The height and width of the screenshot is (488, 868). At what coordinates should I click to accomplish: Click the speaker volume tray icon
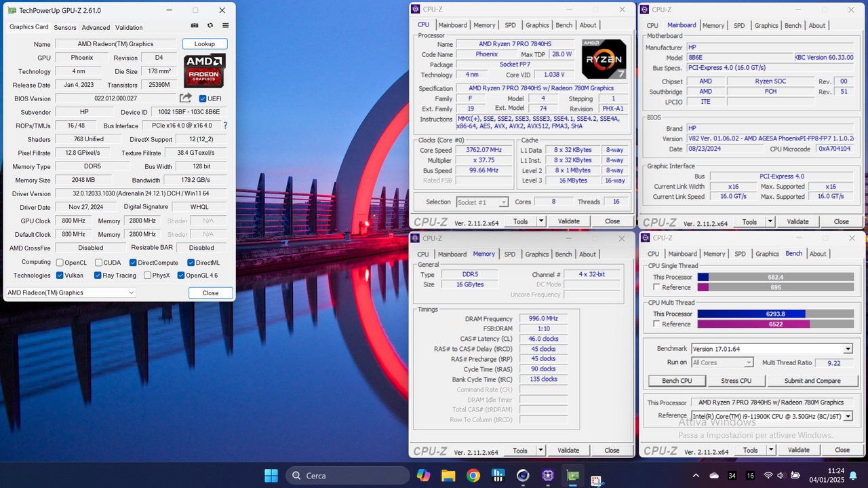coord(781,476)
